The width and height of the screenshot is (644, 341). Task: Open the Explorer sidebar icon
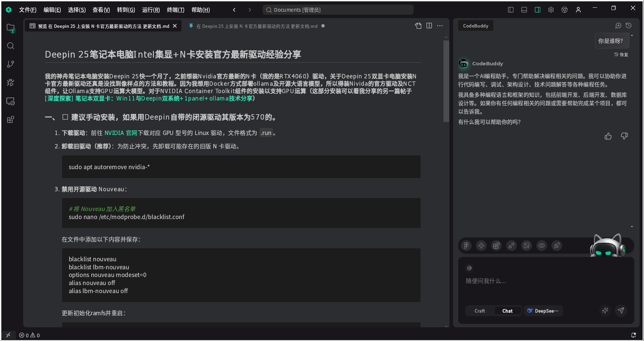[11, 28]
